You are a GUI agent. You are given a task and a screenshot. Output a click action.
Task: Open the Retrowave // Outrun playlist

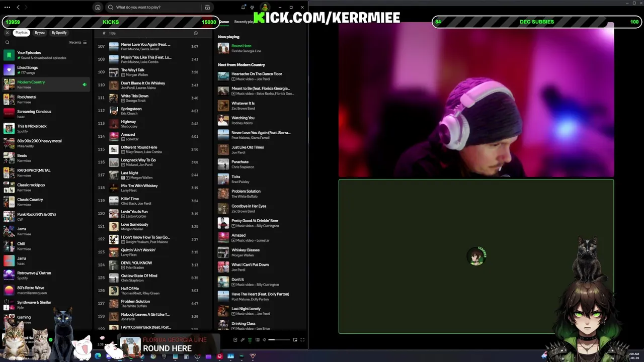click(x=47, y=276)
